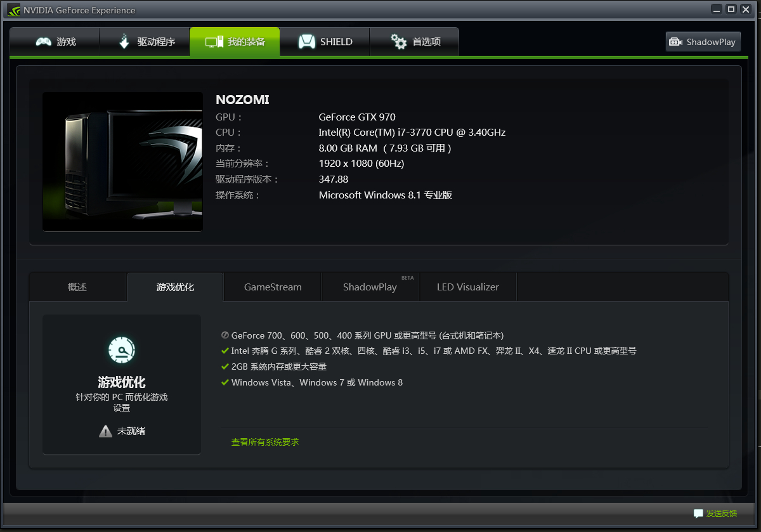Screen dimensions: 761x532
Task: Click the 操作系统 label
Action: pyautogui.click(x=238, y=195)
